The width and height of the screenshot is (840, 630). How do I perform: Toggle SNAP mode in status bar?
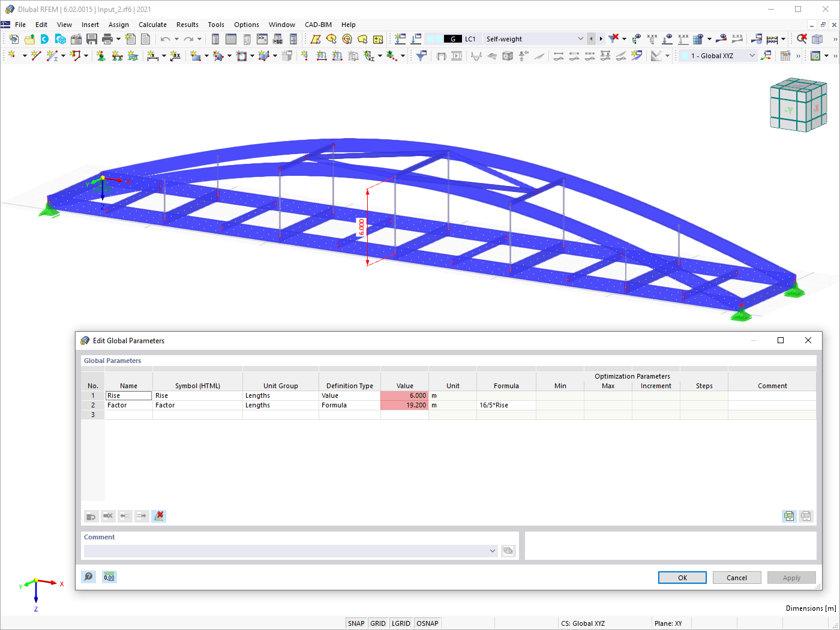coord(356,623)
